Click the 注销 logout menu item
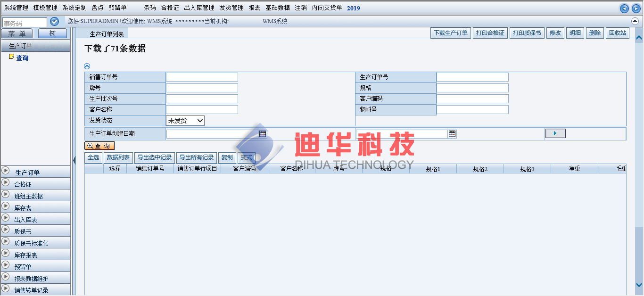Screen dimensions: 644x296 (x=301, y=8)
